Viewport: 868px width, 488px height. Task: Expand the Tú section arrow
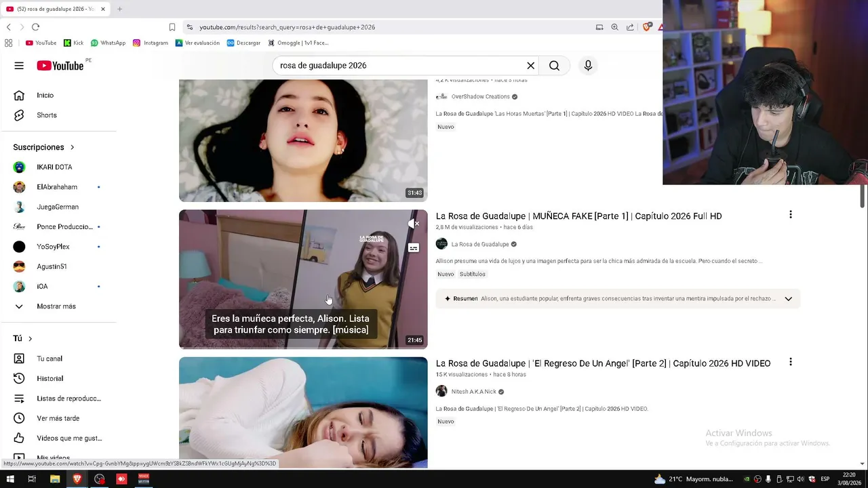pyautogui.click(x=30, y=339)
